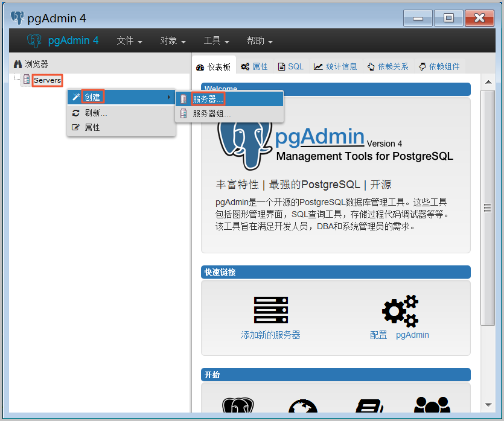This screenshot has width=504, height=421.
Task: Open the 对象 menu
Action: pyautogui.click(x=173, y=41)
